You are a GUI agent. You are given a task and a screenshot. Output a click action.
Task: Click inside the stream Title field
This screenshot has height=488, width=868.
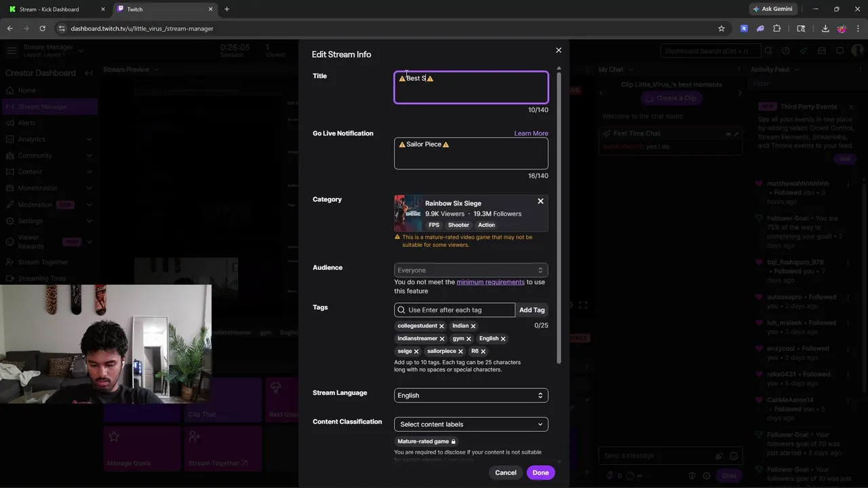(x=471, y=87)
